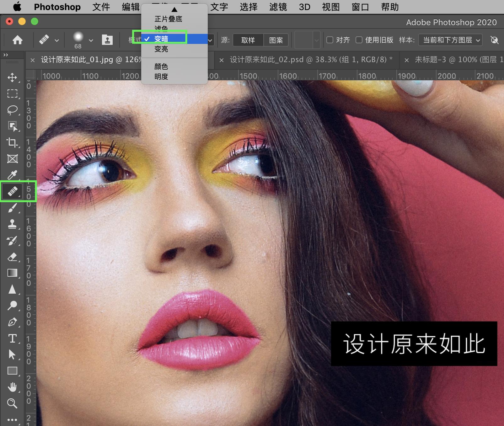This screenshot has width=504, height=426.
Task: Select the Rectangle shape tool
Action: [12, 371]
